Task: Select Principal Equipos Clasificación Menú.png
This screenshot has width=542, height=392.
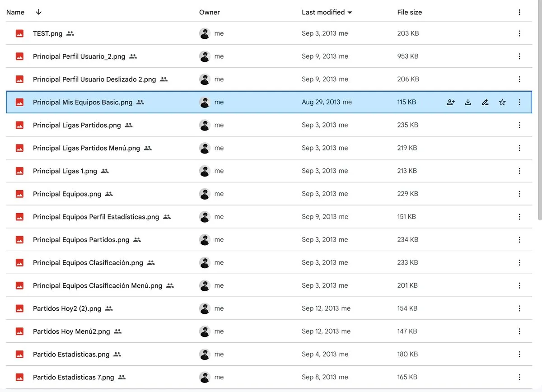Action: tap(97, 286)
